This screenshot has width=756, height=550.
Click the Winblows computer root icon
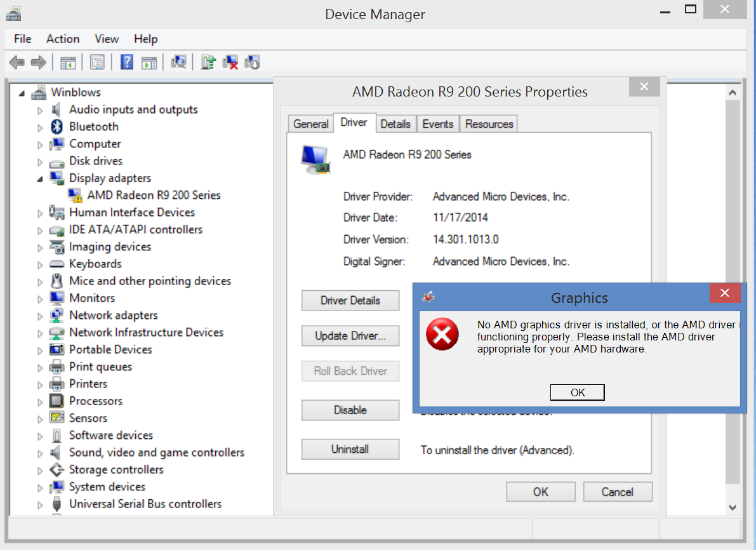pos(39,92)
